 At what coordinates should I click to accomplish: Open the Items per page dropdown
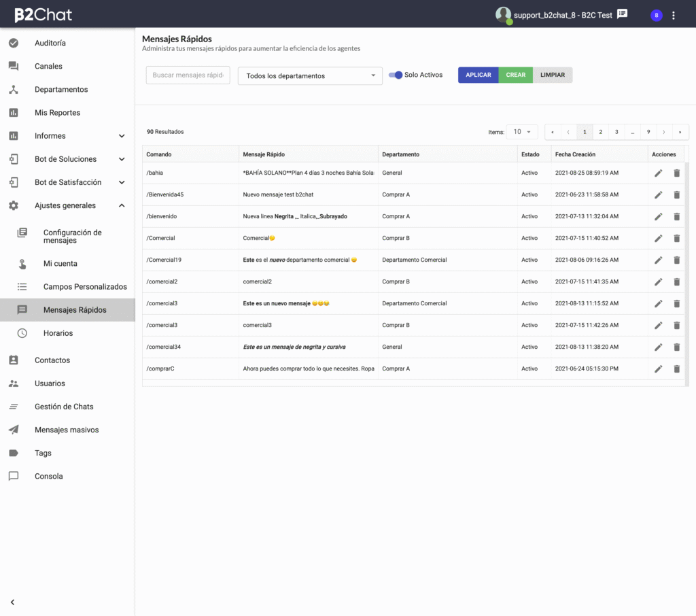tap(522, 132)
